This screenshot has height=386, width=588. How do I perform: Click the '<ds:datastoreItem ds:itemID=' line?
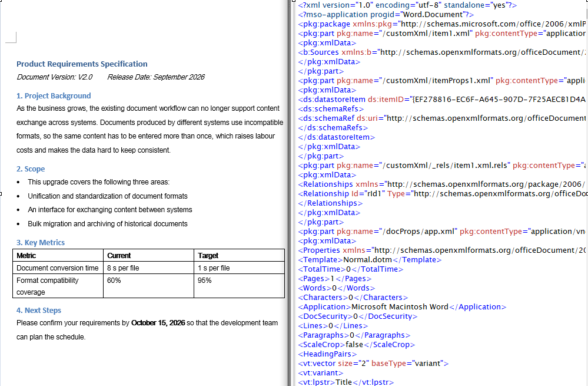click(442, 100)
